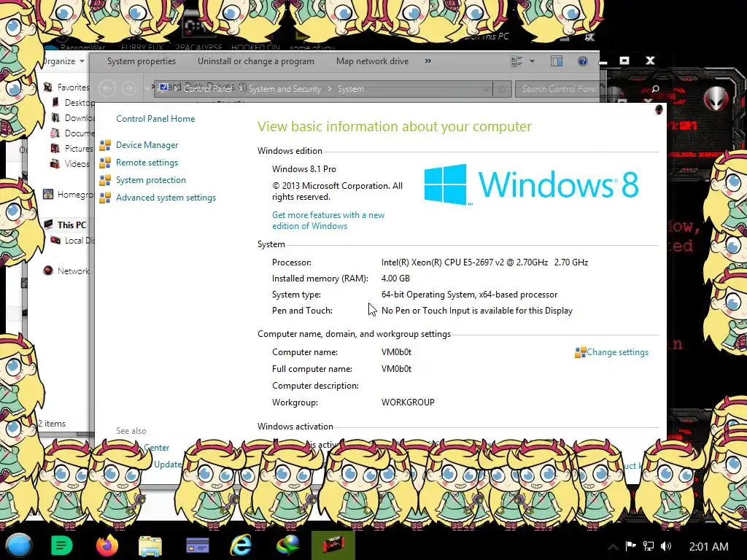Viewport: 747px width, 560px height.
Task: Expand the toolbar overflow chevron
Action: [427, 61]
